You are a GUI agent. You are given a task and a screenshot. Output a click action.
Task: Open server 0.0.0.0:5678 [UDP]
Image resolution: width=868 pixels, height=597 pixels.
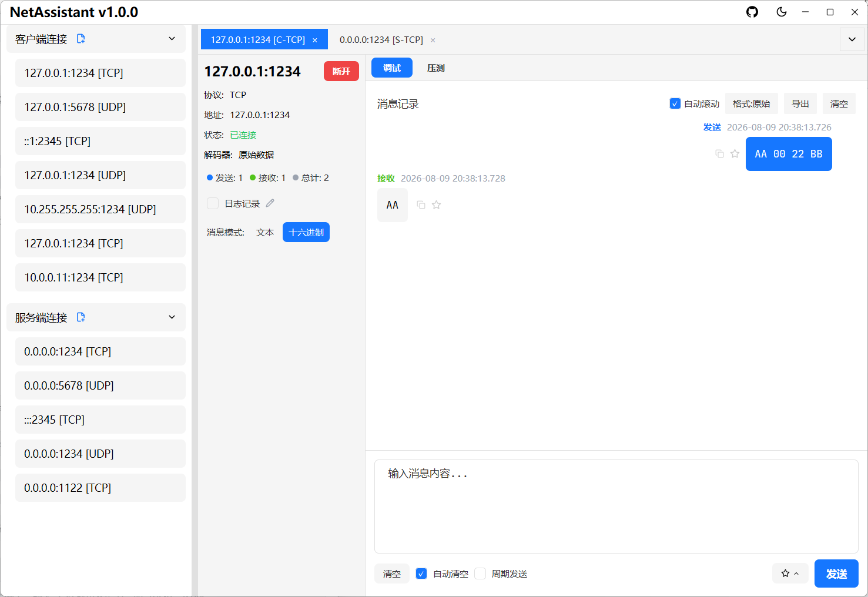100,385
